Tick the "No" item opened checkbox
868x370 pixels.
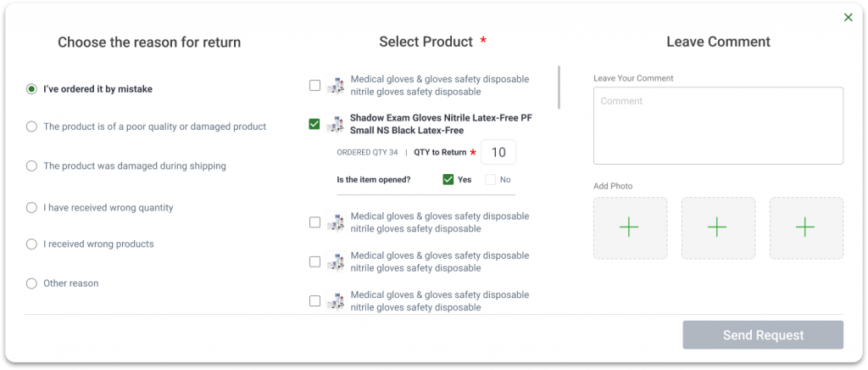[491, 179]
